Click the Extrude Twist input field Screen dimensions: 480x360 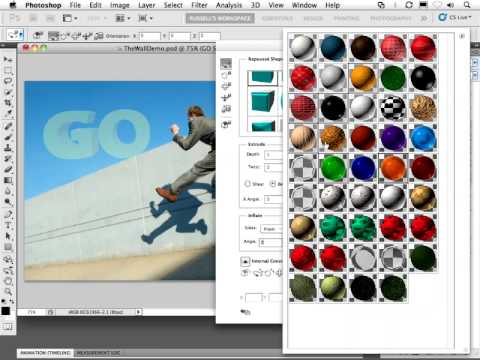(273, 167)
